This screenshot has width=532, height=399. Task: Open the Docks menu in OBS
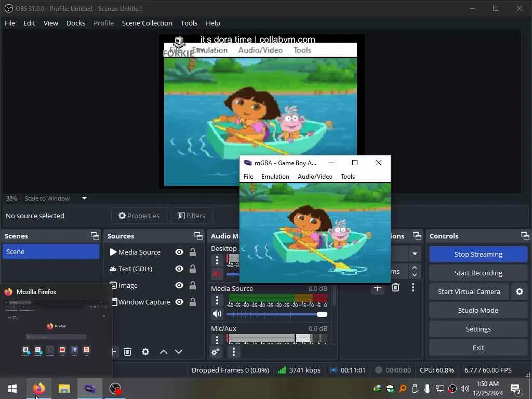pyautogui.click(x=76, y=23)
